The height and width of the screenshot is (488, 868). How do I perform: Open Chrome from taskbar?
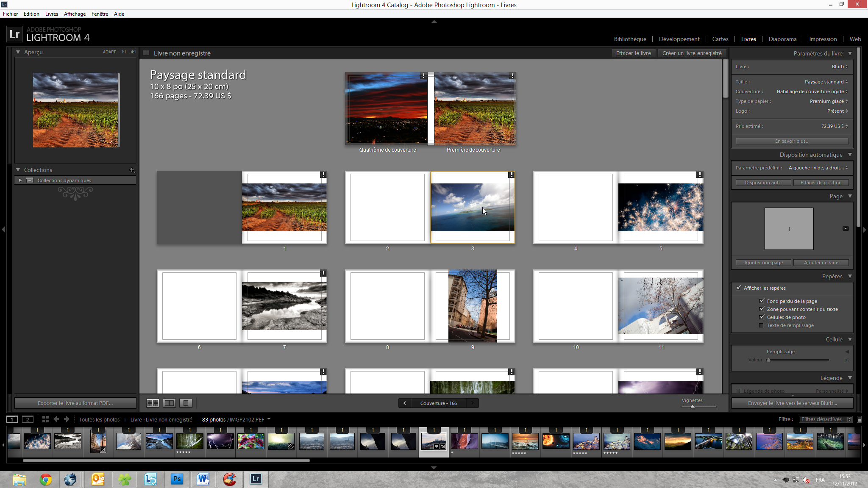click(45, 479)
